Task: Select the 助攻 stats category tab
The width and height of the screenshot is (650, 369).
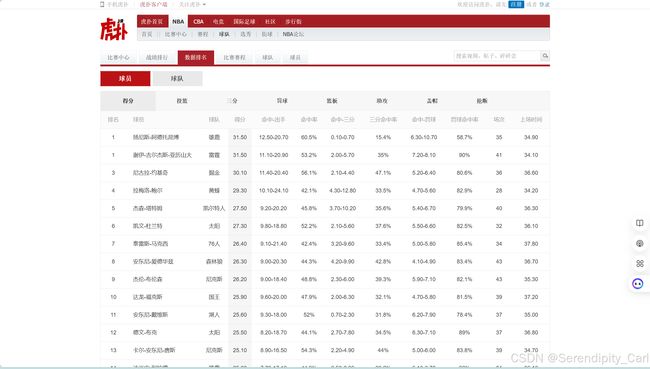Action: (382, 101)
